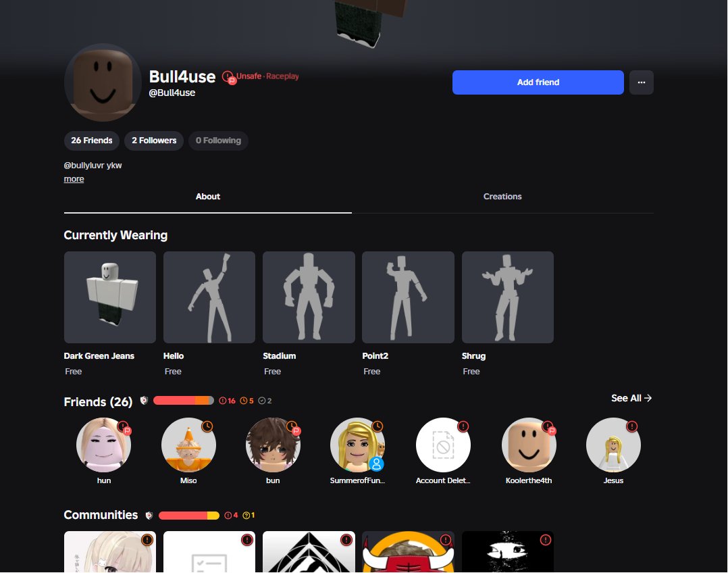Click the Dark Green Jeans item name

[x=99, y=356]
